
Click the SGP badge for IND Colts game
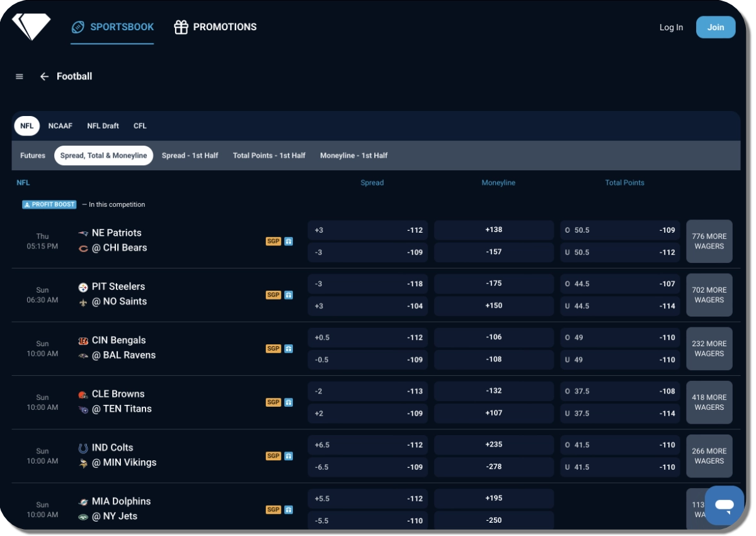coord(273,456)
